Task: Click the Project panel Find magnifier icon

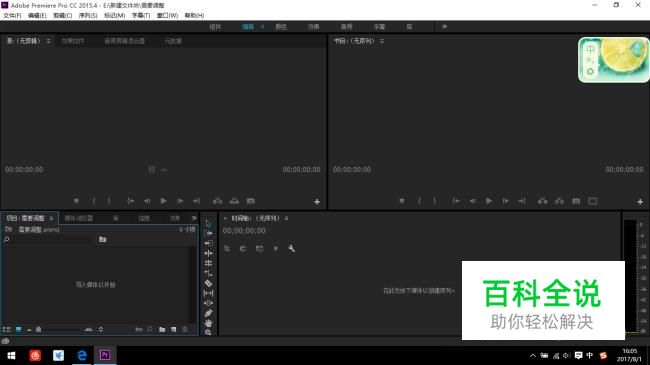Action: (x=150, y=329)
